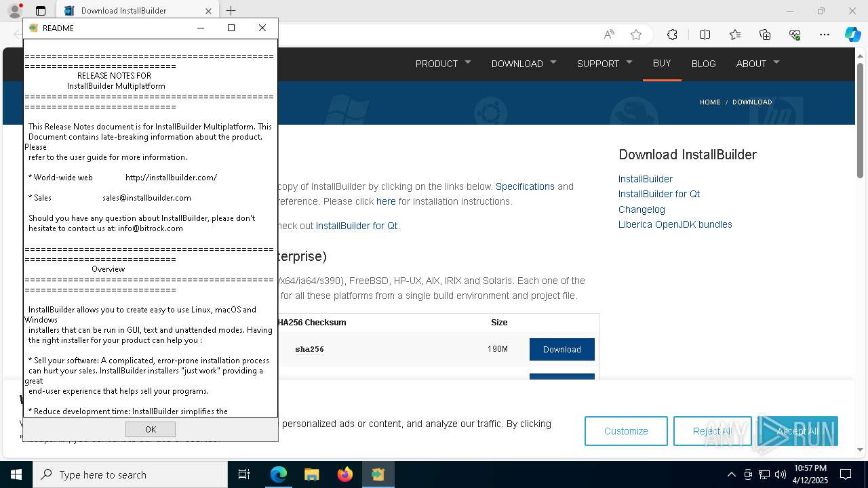
Task: Select the installer app on the taskbar
Action: [x=378, y=474]
